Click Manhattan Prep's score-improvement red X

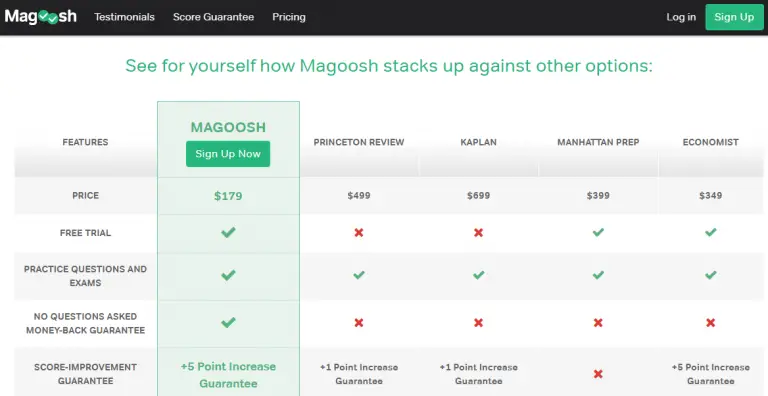[x=598, y=374]
